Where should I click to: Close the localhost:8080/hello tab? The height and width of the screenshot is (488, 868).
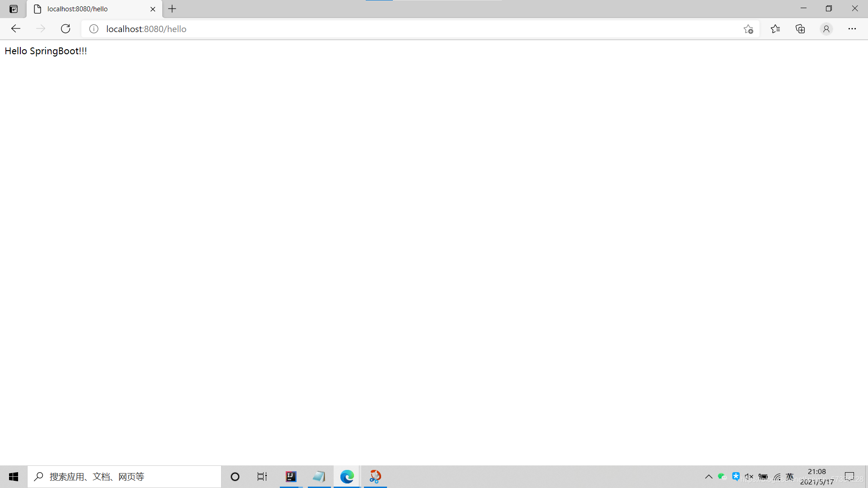tap(153, 9)
